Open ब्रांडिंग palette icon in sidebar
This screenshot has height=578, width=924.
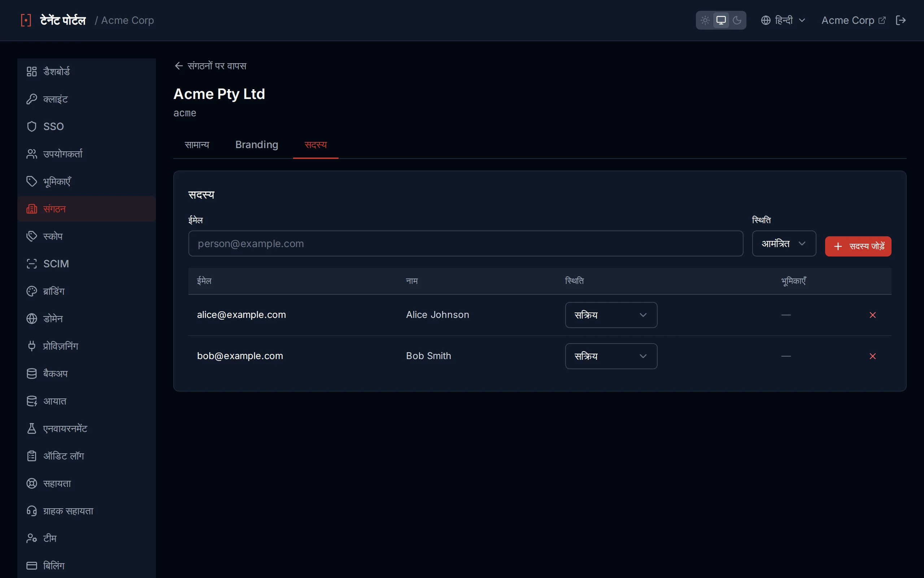click(x=32, y=291)
